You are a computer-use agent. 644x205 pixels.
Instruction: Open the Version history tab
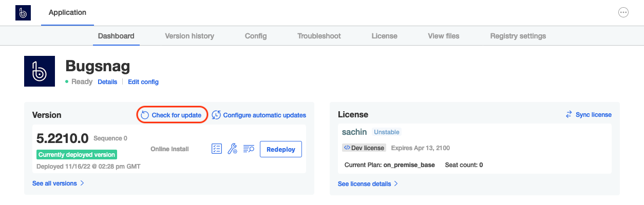pyautogui.click(x=190, y=36)
